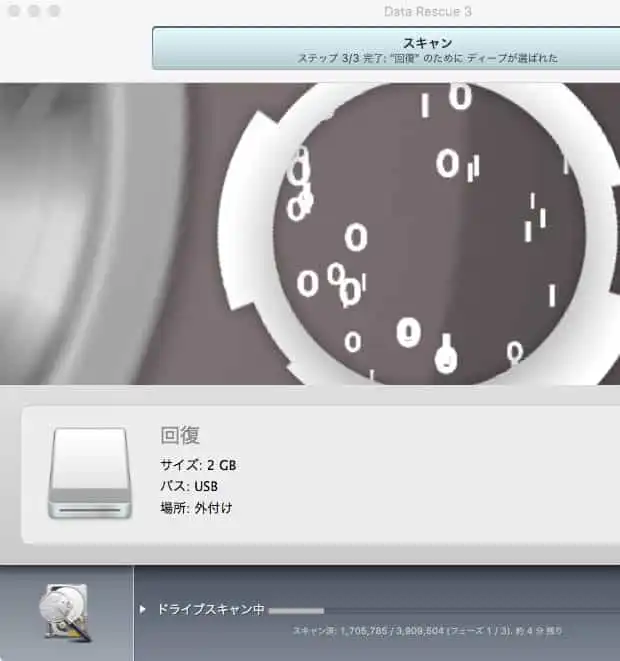Click the scanned blocks count status text
The width and height of the screenshot is (620, 661).
pyautogui.click(x=427, y=631)
